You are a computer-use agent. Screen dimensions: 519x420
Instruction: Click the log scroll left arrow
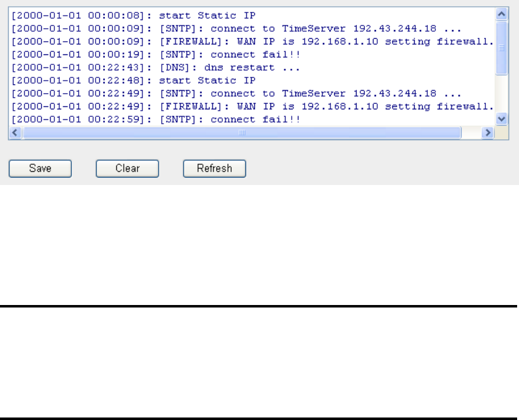pos(15,133)
